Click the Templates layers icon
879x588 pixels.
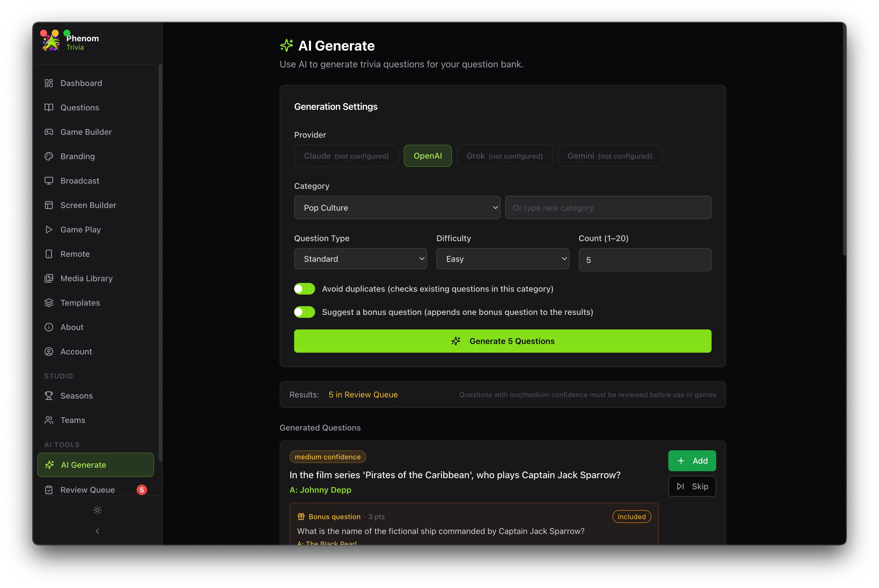tap(49, 302)
